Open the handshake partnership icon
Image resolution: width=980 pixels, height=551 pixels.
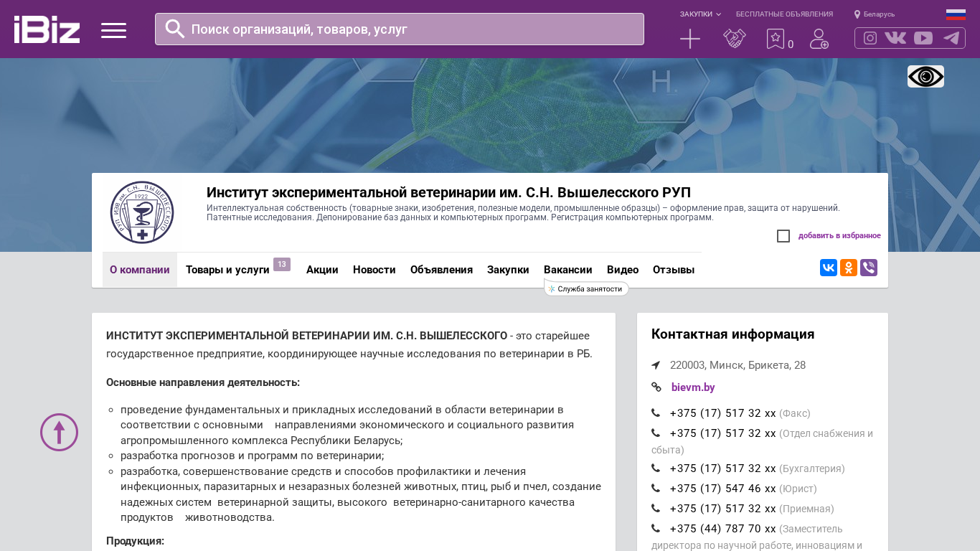[x=734, y=39]
